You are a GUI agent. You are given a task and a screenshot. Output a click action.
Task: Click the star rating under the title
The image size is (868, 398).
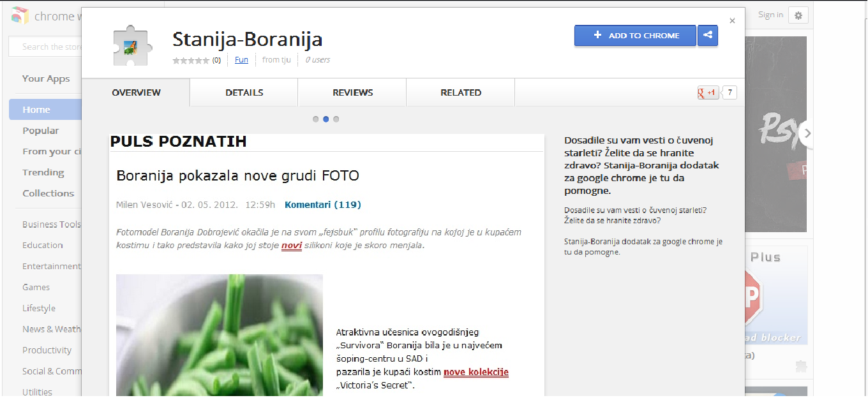pos(191,61)
